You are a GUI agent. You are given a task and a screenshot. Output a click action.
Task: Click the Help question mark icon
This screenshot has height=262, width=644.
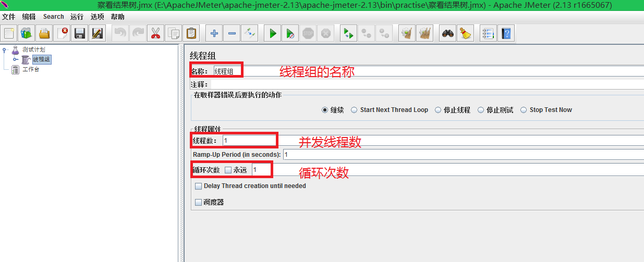505,34
